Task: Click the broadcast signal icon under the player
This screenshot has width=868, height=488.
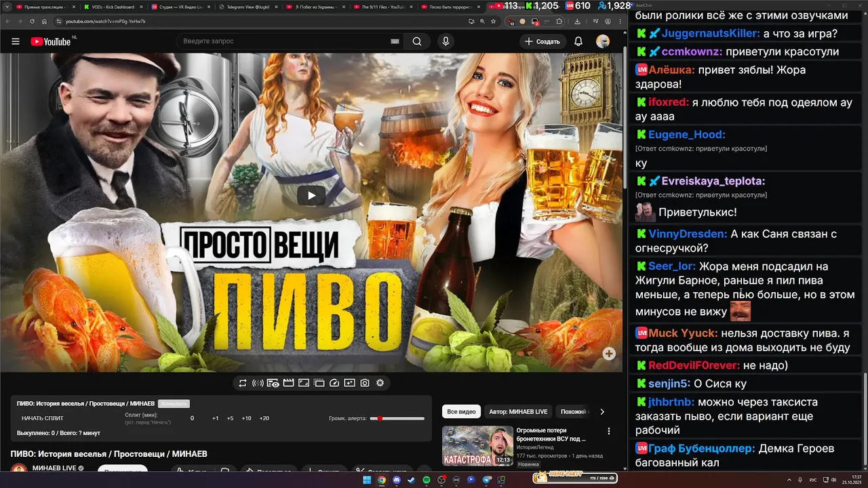Action: pos(258,383)
